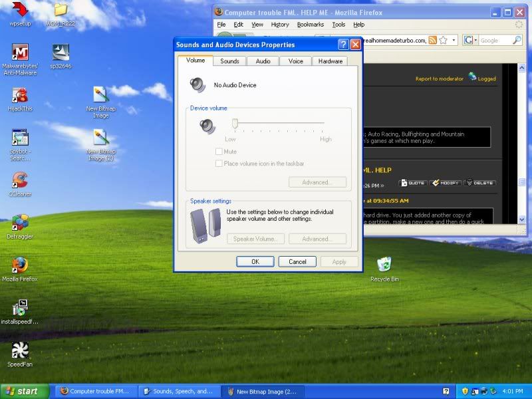Select the first New Bitmap Image file
Viewport: 532px width, 399px height.
(101, 102)
